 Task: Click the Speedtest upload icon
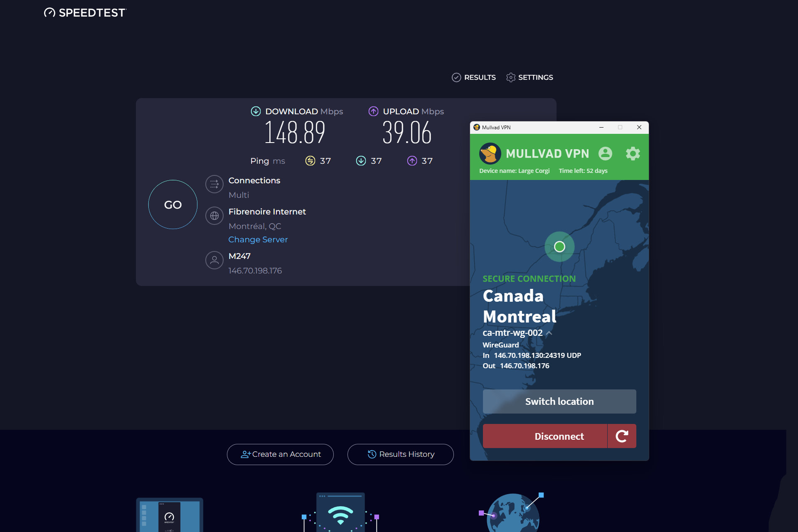[372, 111]
